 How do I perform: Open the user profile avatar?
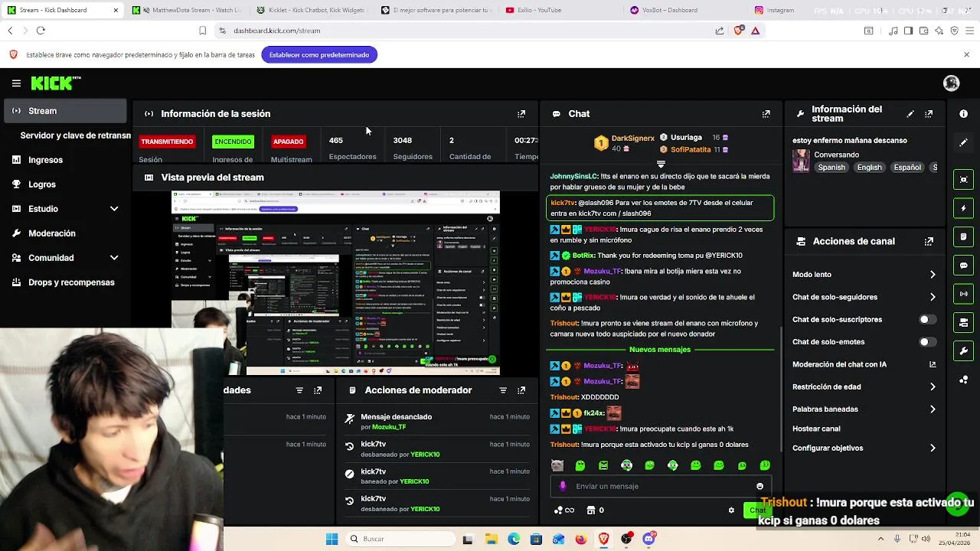[952, 83]
